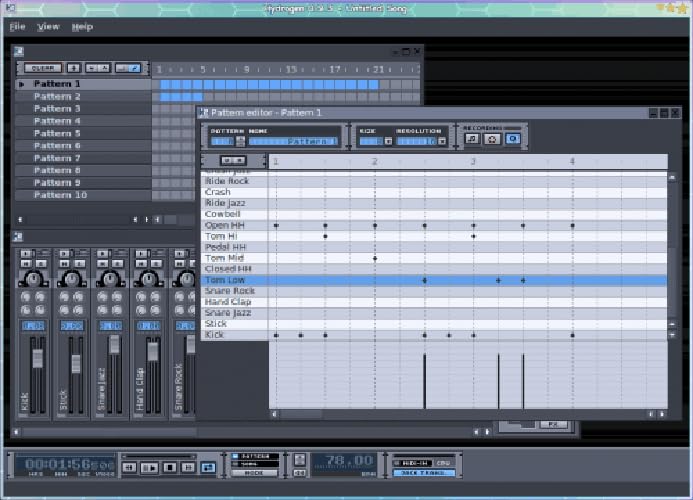Click the Clear button in song editor
This screenshot has width=693, height=500.
pyautogui.click(x=43, y=68)
